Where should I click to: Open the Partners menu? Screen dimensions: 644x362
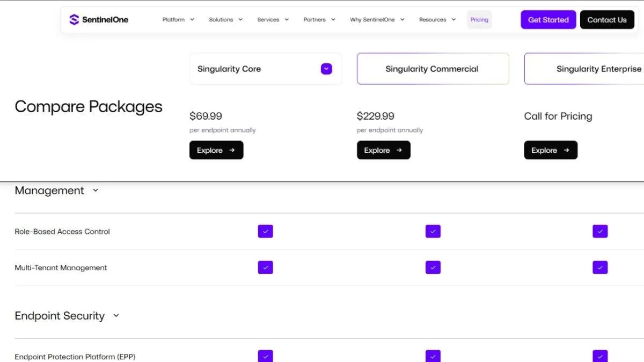click(319, 20)
